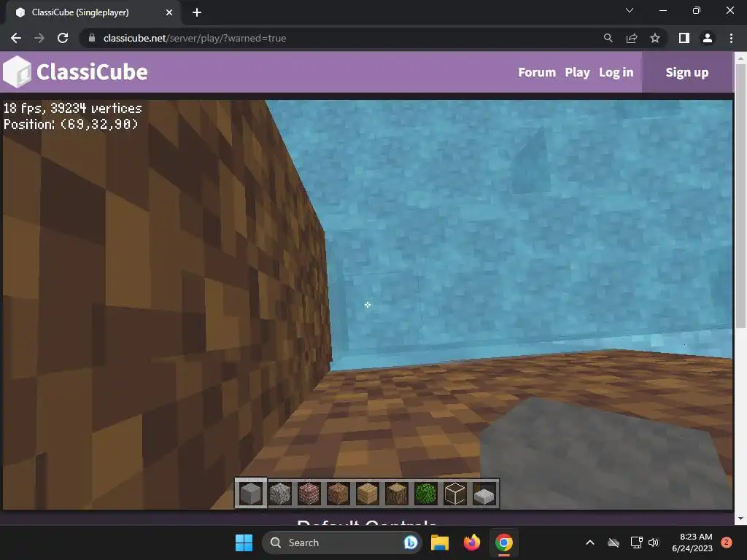This screenshot has width=747, height=560.
Task: Open the Log in link
Action: (x=616, y=72)
